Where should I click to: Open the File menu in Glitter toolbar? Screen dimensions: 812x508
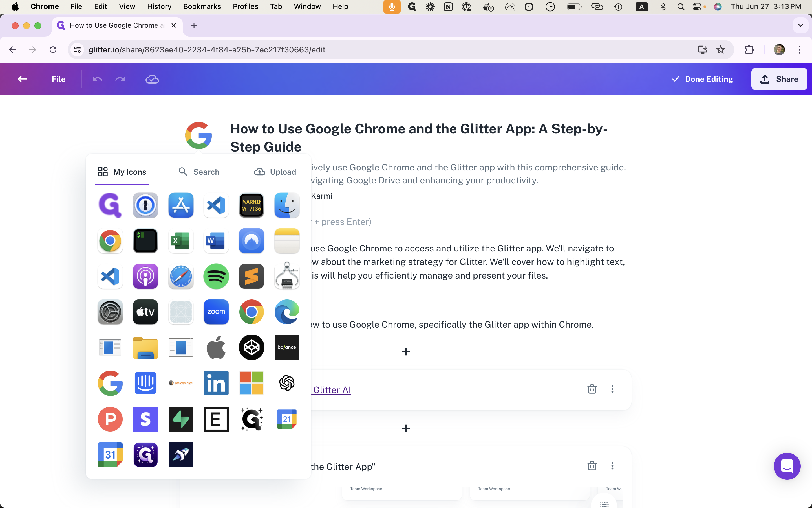58,79
